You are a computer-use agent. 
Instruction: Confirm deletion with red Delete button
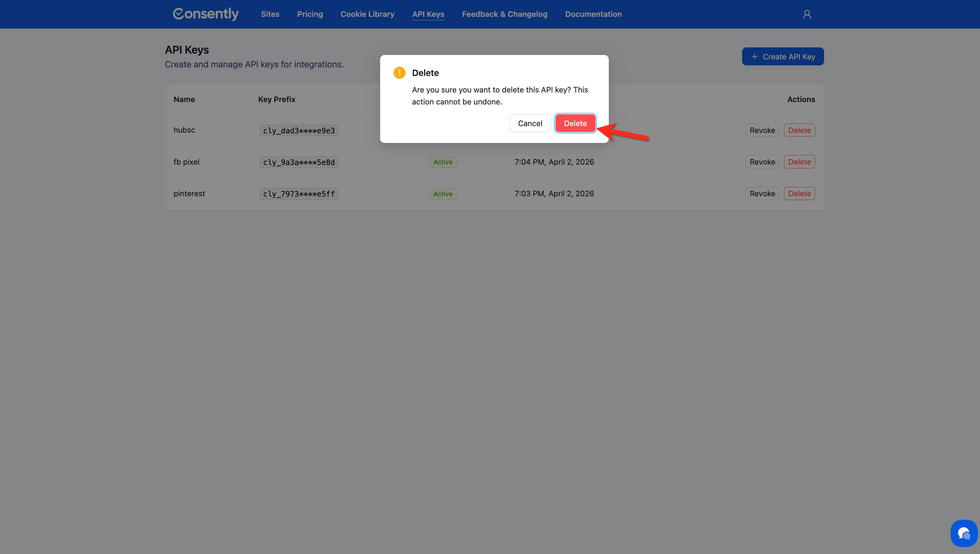click(x=575, y=123)
